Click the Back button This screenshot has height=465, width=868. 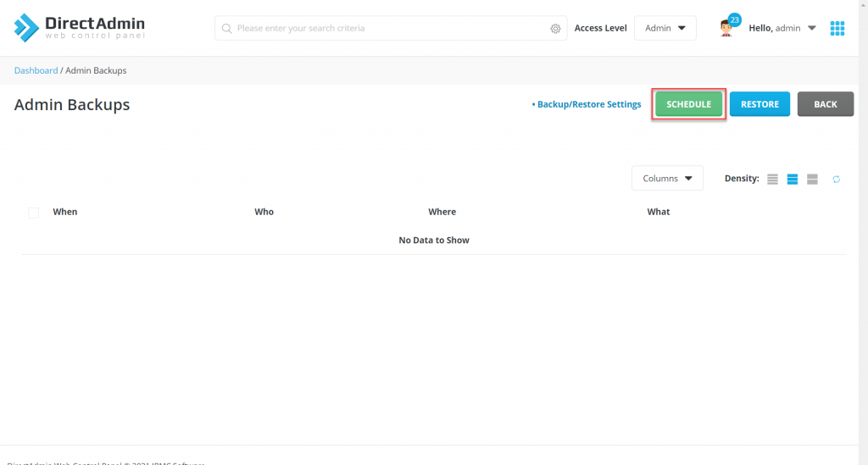click(x=826, y=104)
